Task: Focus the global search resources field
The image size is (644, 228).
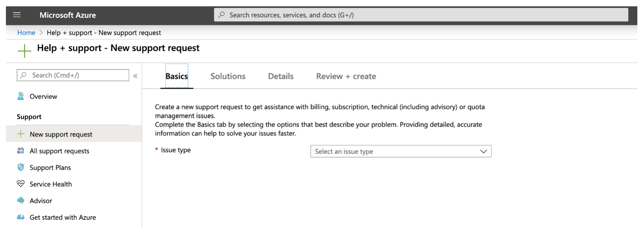Action: pos(421,15)
